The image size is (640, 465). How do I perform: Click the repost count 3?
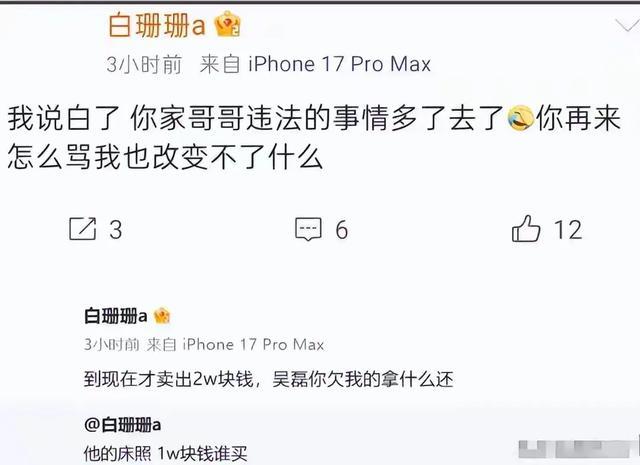click(116, 229)
